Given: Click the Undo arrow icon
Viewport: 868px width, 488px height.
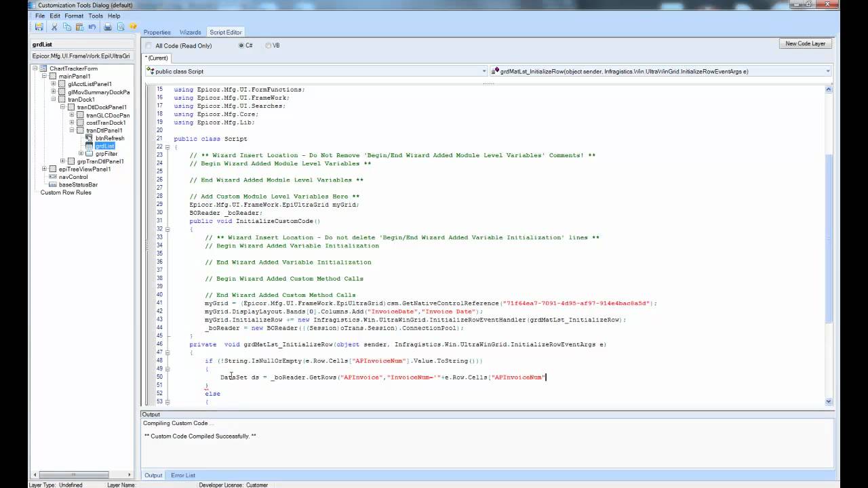Looking at the screenshot, I should coord(92,27).
